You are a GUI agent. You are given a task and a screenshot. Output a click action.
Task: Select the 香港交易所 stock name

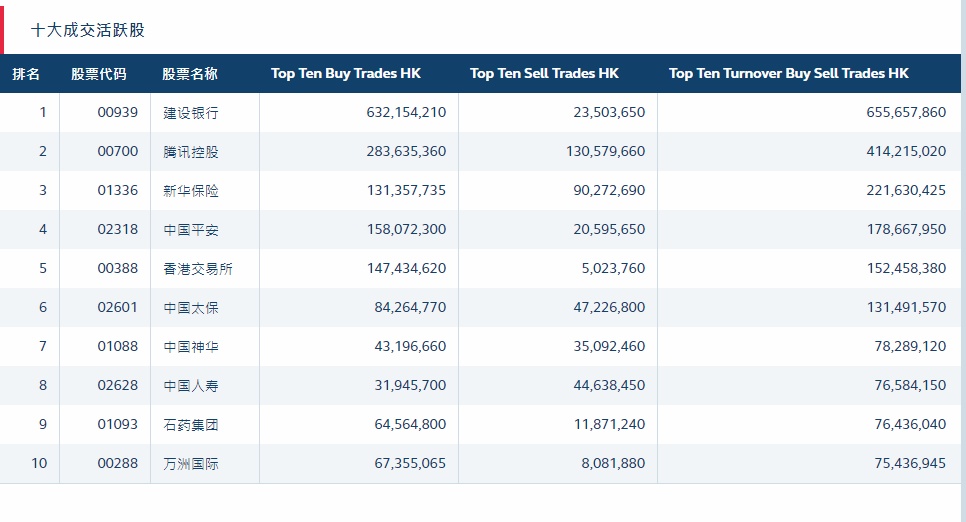[198, 269]
